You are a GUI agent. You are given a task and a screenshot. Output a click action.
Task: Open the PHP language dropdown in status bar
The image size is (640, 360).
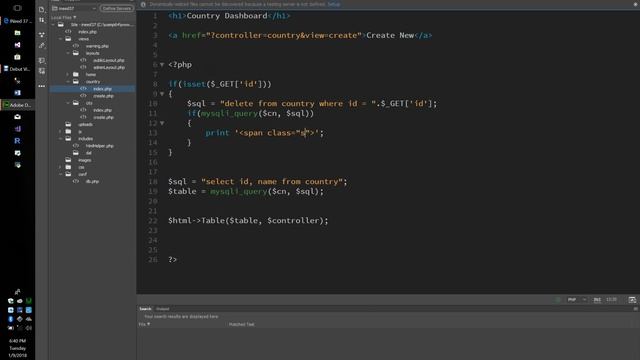pyautogui.click(x=576, y=300)
